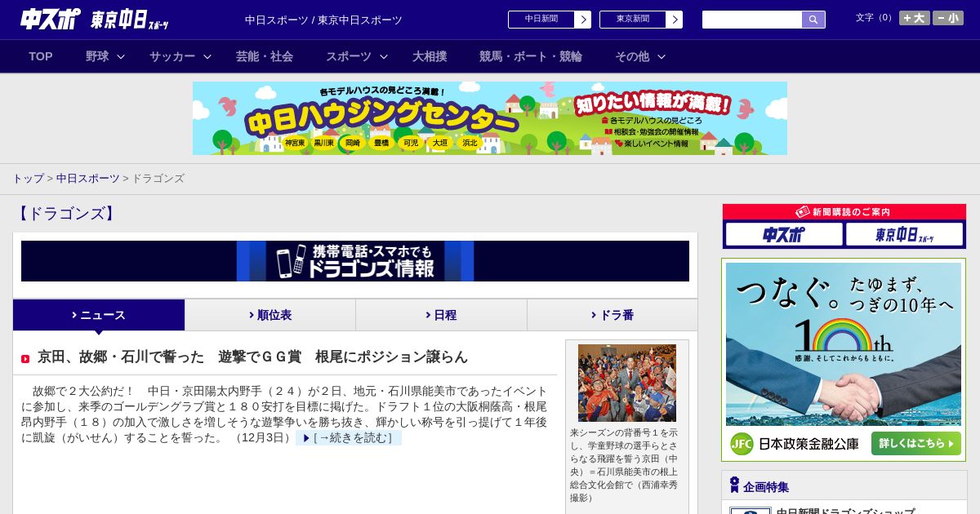This screenshot has height=514, width=980.
Task: Focus the site search input field
Action: 752,20
